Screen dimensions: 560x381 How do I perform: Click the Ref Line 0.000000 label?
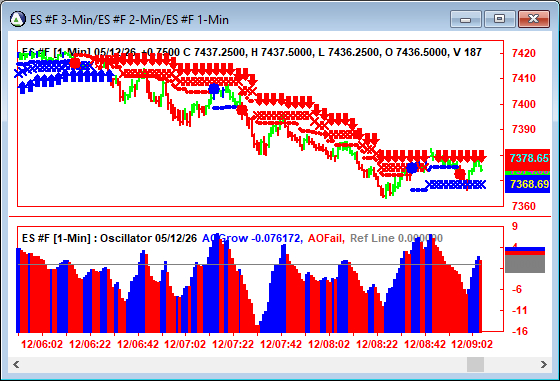(396, 238)
